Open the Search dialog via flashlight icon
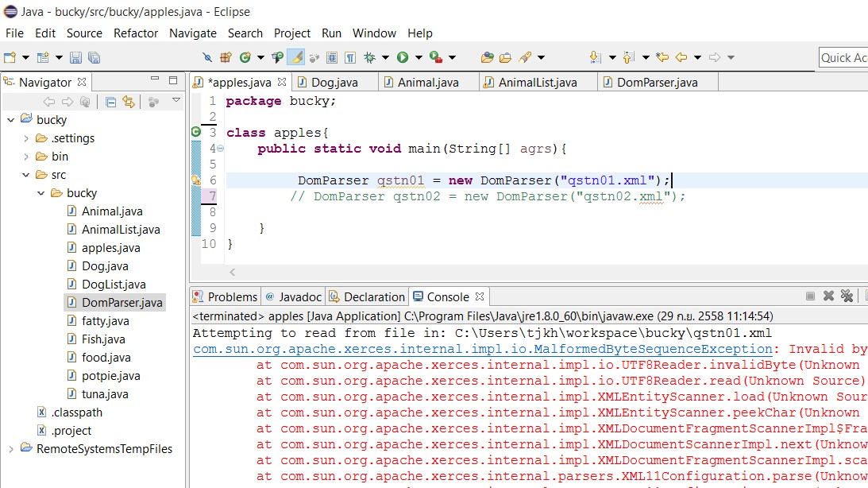The height and width of the screenshot is (488, 868). point(524,57)
